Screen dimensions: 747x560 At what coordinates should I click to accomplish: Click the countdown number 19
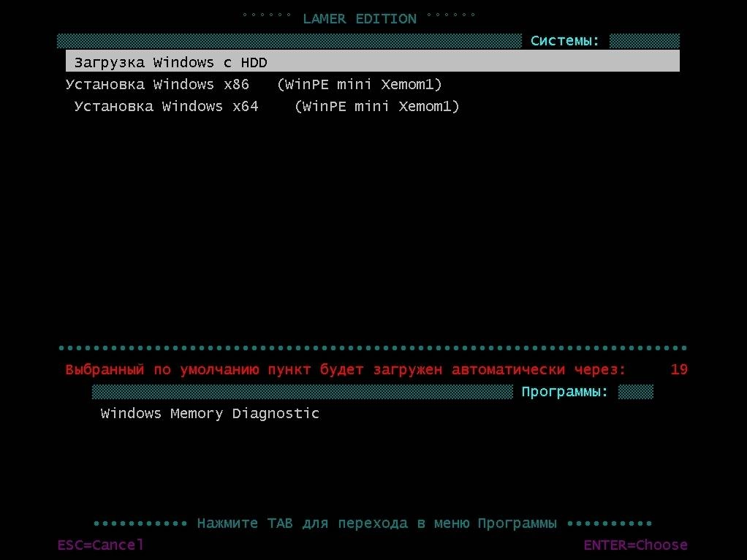679,369
